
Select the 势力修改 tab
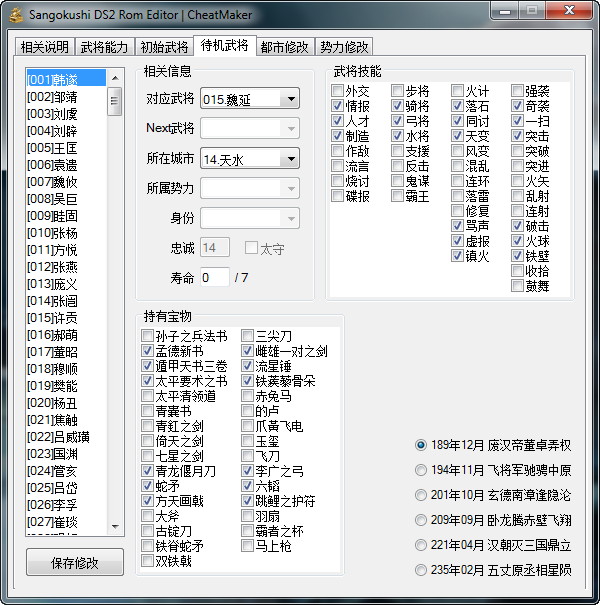coord(344,47)
